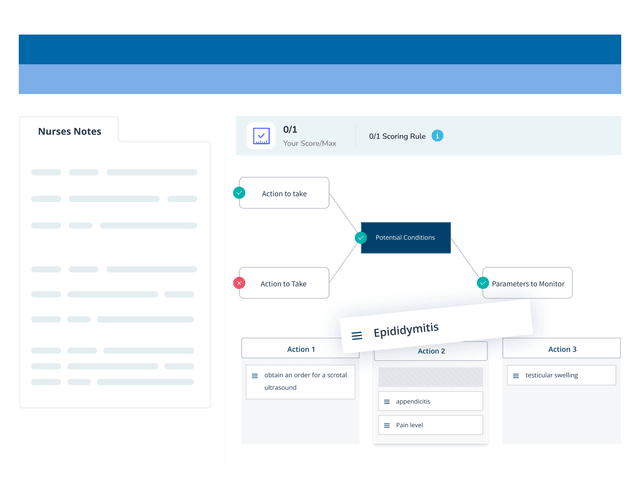
Task: Click drag handle beside Pain level item
Action: click(386, 425)
